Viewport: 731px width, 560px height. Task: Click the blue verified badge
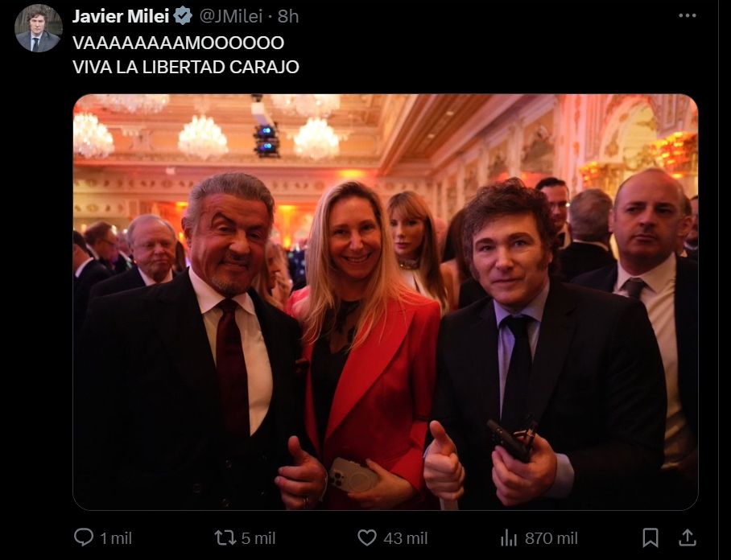(184, 17)
